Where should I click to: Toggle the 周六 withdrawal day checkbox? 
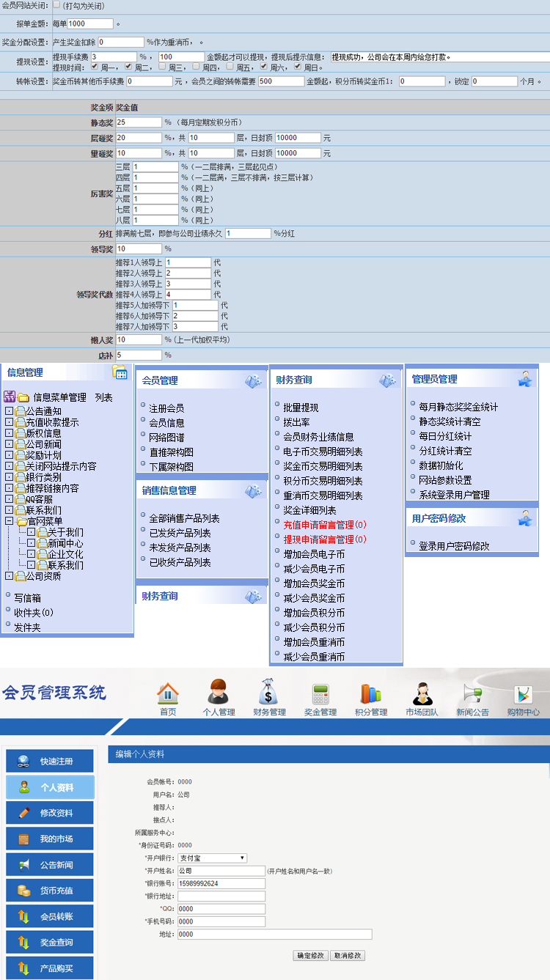[263, 66]
